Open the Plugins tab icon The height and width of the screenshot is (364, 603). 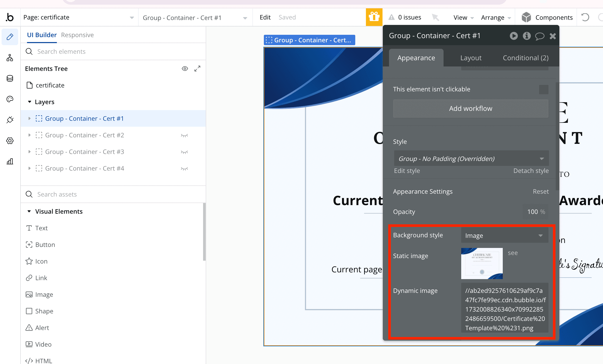tap(10, 120)
